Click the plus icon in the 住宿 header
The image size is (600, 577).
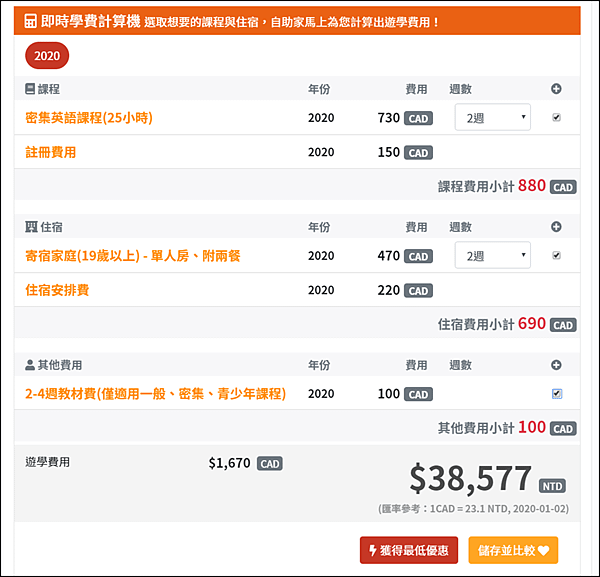click(556, 227)
